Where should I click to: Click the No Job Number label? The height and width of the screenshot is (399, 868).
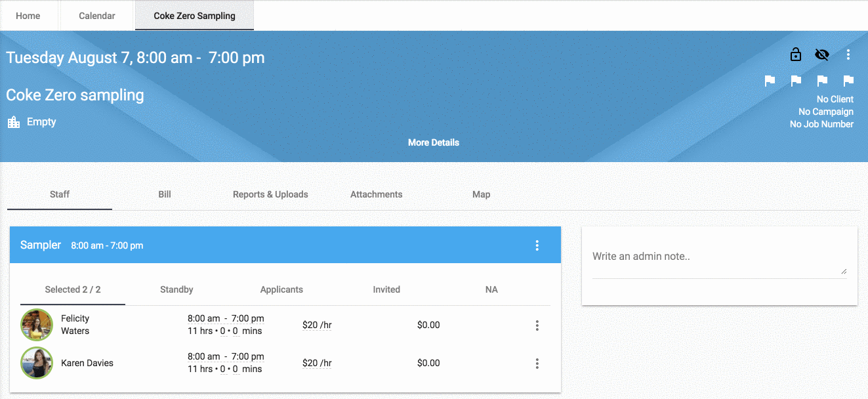pyautogui.click(x=821, y=124)
